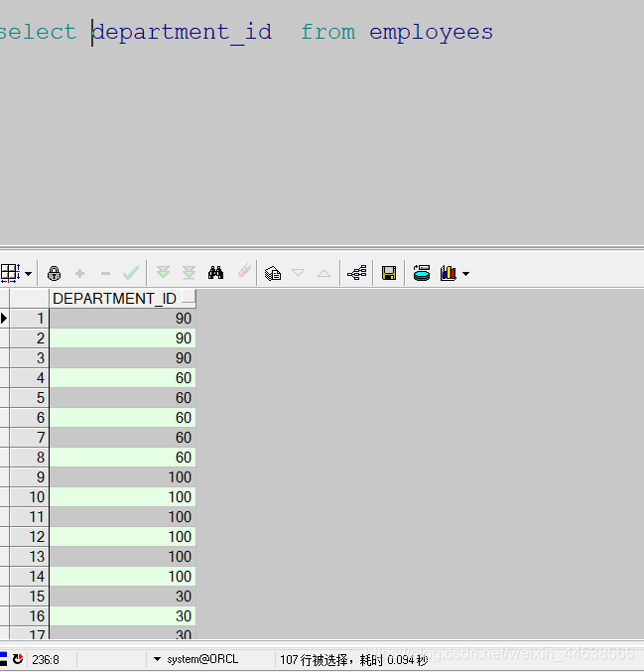The height and width of the screenshot is (672, 644).
Task: Click the previous record up-triangle icon
Action: [x=323, y=273]
